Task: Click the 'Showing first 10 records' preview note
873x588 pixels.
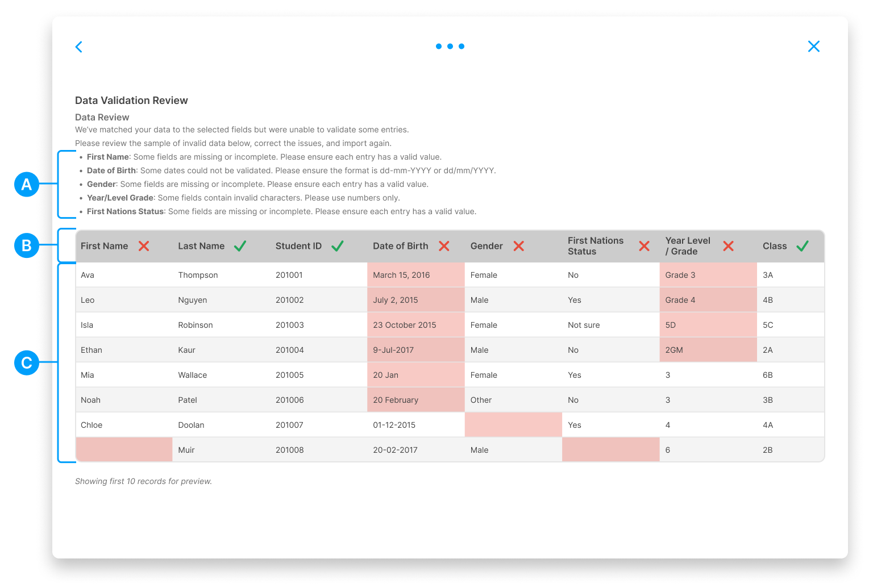Action: click(x=143, y=481)
